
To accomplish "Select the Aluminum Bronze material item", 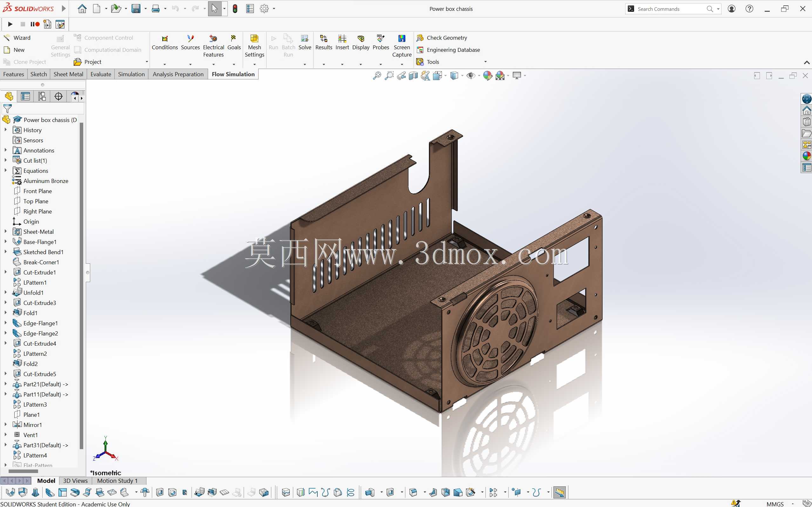I will click(40, 181).
